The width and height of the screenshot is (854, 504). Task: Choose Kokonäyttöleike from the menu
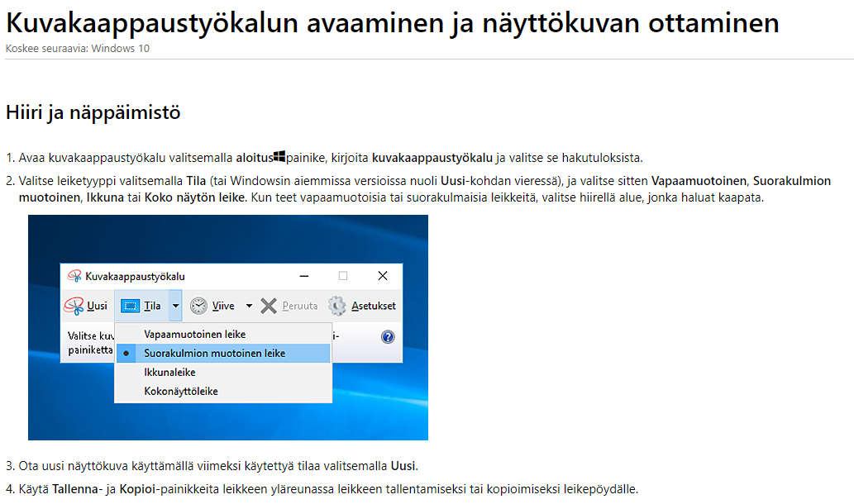(x=223, y=392)
